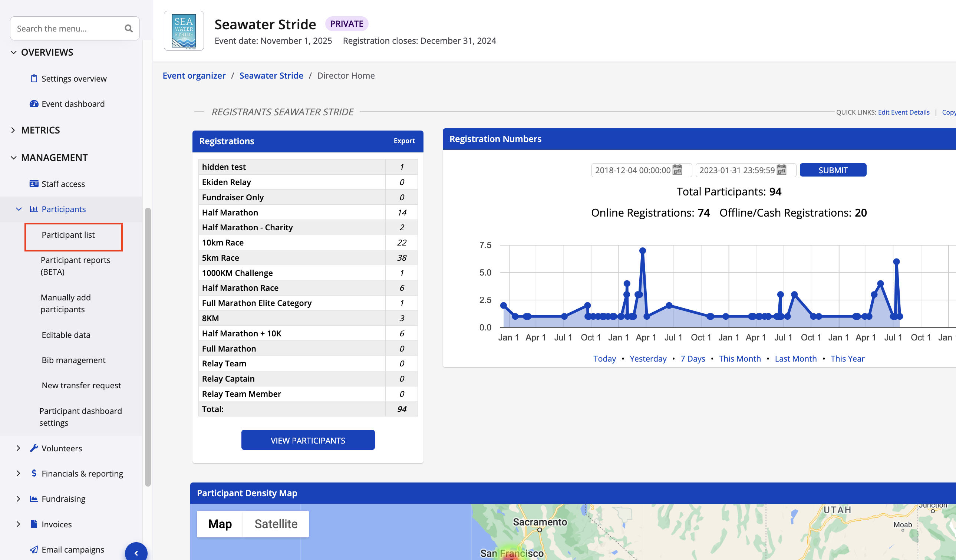Click the Financials dollar sign icon
956x560 pixels.
[34, 473]
